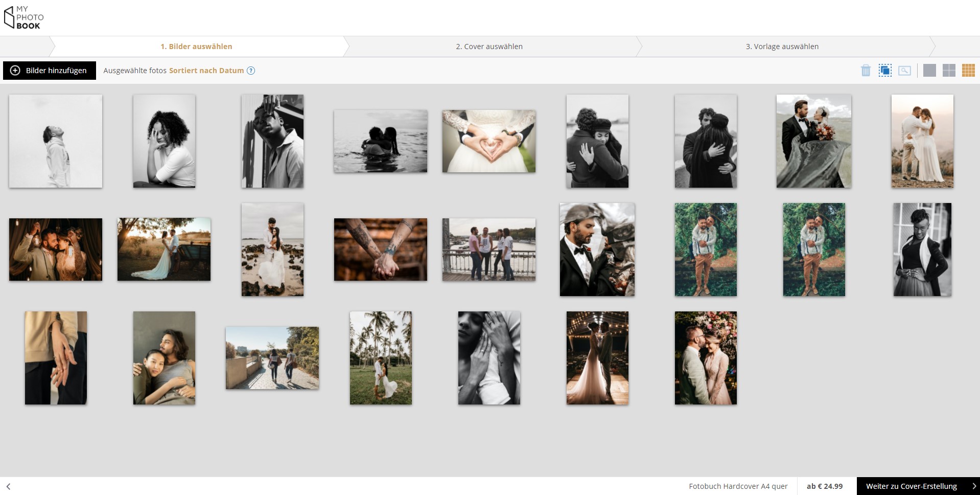Open the help question mark beside sorting
The image size is (980, 495).
tap(251, 71)
